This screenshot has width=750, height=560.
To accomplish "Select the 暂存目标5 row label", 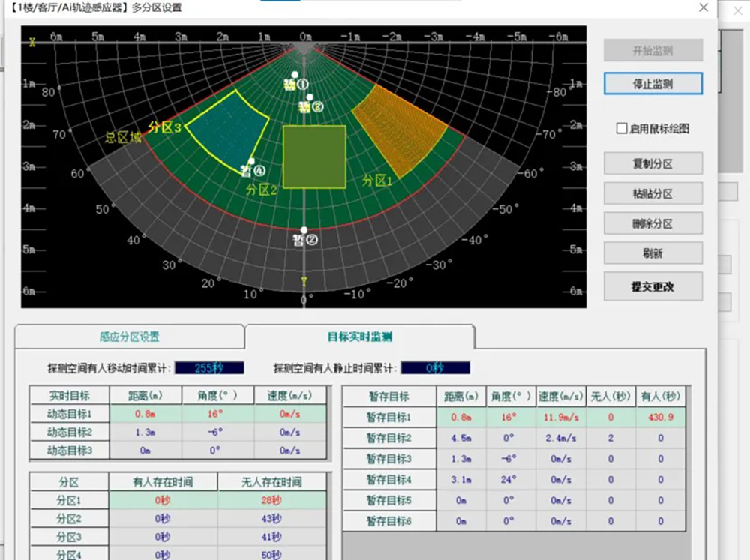I will point(388,500).
